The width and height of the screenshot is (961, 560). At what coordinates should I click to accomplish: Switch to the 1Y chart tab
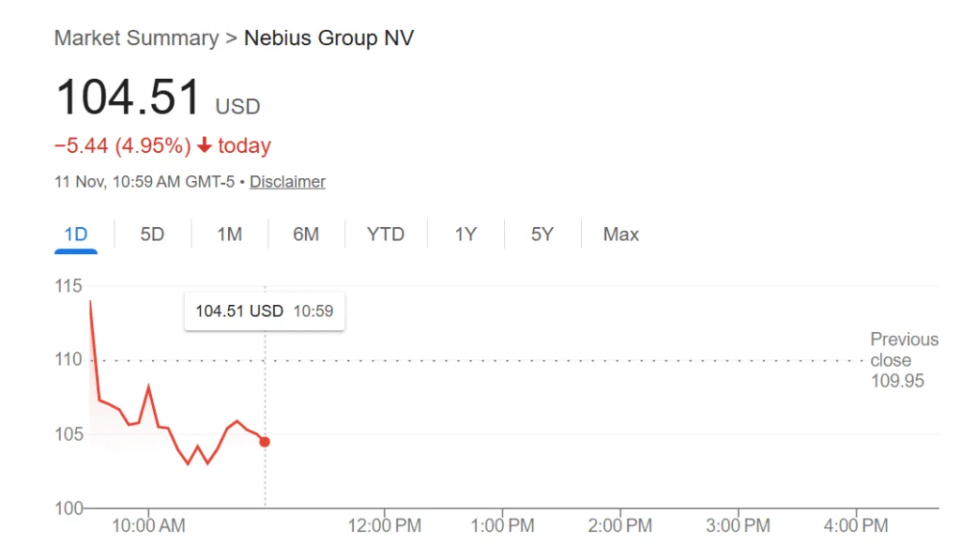point(465,234)
